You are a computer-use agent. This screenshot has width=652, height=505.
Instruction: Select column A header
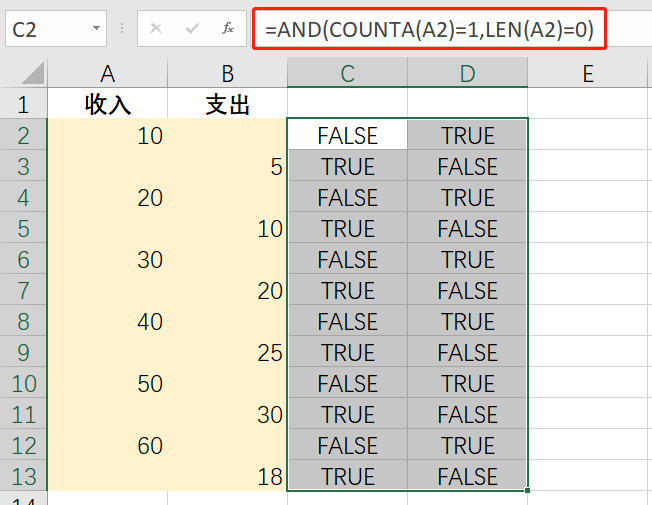[108, 74]
